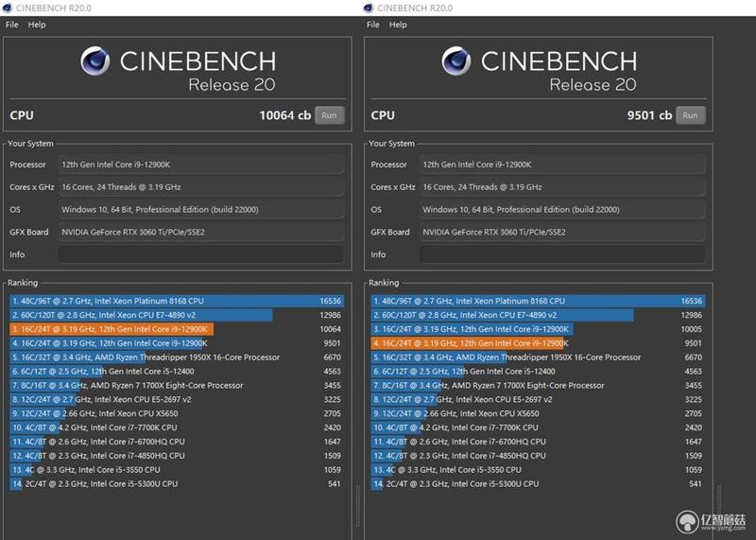Image resolution: width=756 pixels, height=540 pixels.
Task: Click Cinebench sphere logo in right window
Action: coord(456,61)
